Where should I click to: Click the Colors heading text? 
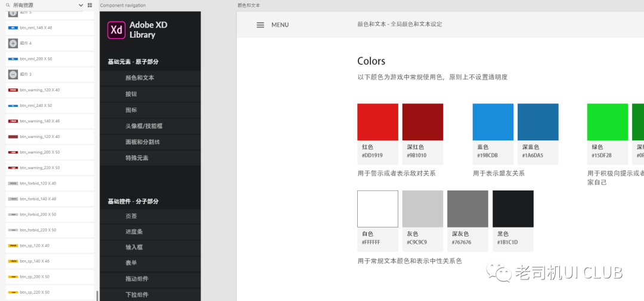[371, 62]
